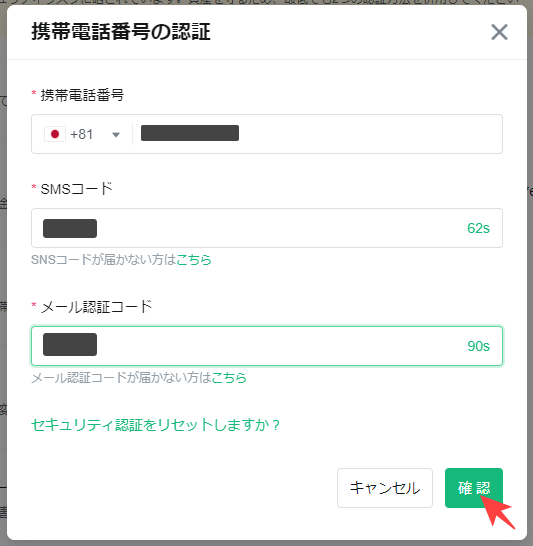This screenshot has height=546, width=533.
Task: Confirm with the green 確認 button
Action: tap(474, 488)
